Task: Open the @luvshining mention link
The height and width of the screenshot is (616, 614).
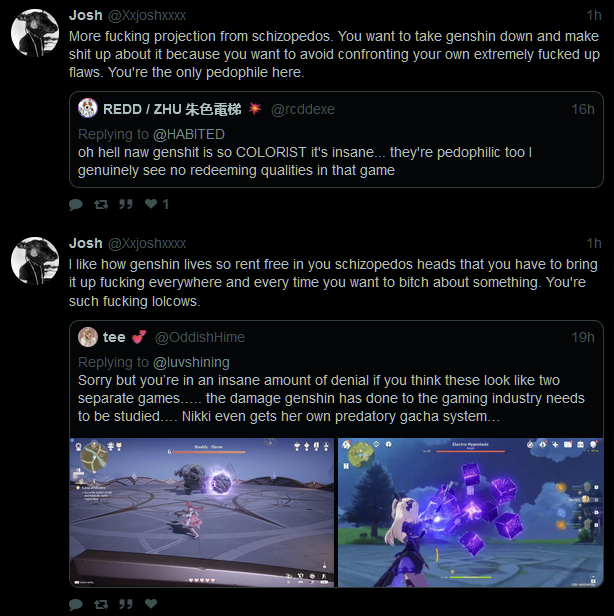Action: tap(191, 362)
